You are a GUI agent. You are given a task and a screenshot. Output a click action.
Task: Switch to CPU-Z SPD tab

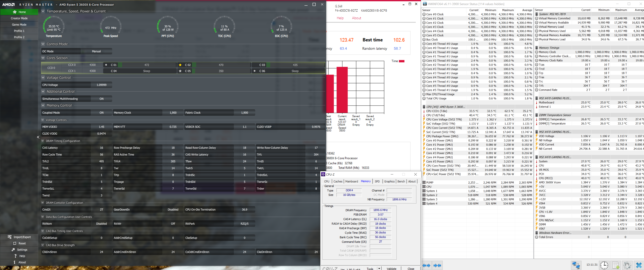[x=377, y=181]
